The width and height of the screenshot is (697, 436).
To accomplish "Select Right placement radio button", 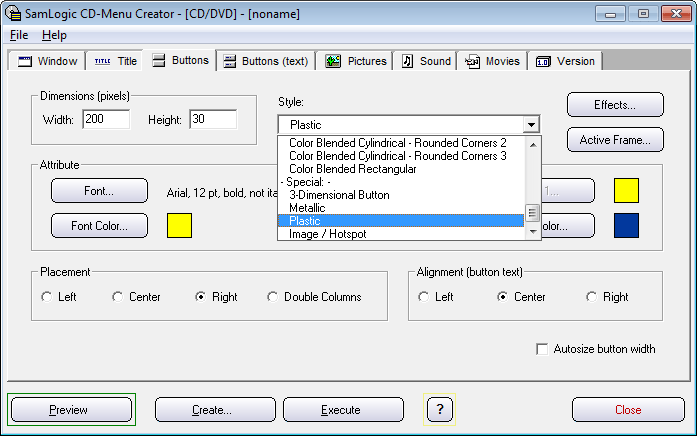I will [200, 296].
